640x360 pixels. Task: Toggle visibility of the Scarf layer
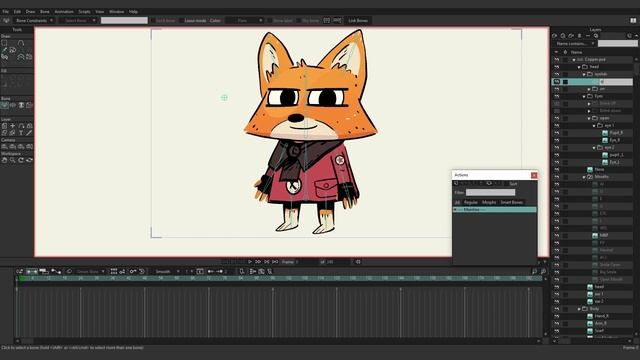point(556,331)
